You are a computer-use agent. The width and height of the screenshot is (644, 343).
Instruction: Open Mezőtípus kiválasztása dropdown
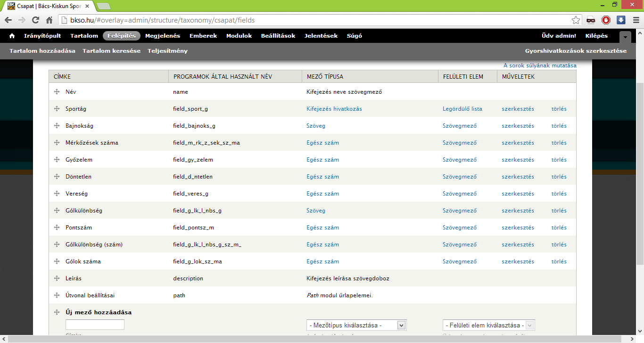356,325
